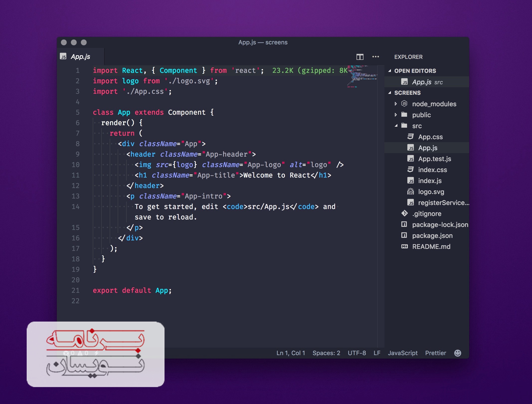The height and width of the screenshot is (404, 532).
Task: Open the .gitignore file via its git icon
Action: (x=405, y=213)
